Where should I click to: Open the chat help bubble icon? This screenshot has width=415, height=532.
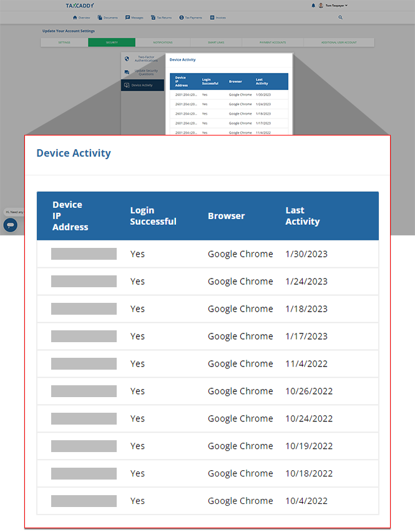pyautogui.click(x=11, y=225)
